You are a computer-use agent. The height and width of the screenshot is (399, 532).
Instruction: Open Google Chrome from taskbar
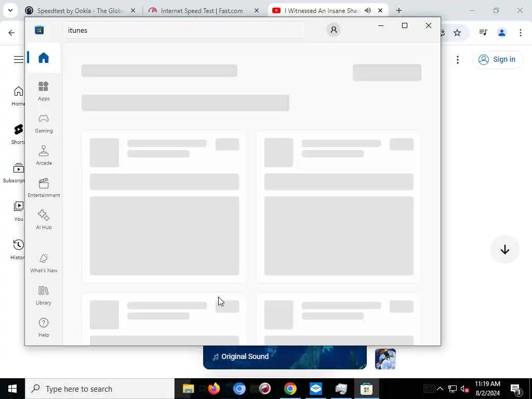[290, 389]
